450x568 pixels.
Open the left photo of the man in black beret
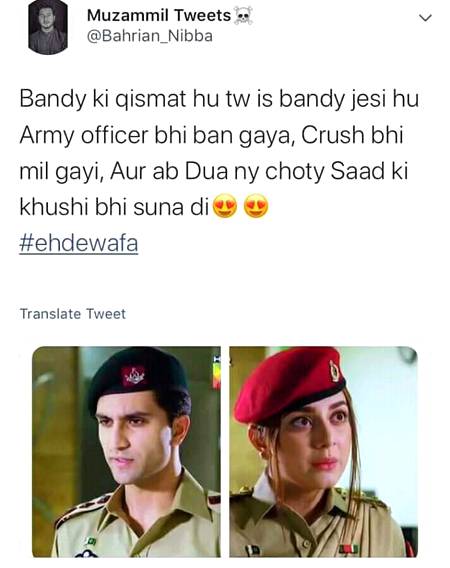(x=126, y=452)
